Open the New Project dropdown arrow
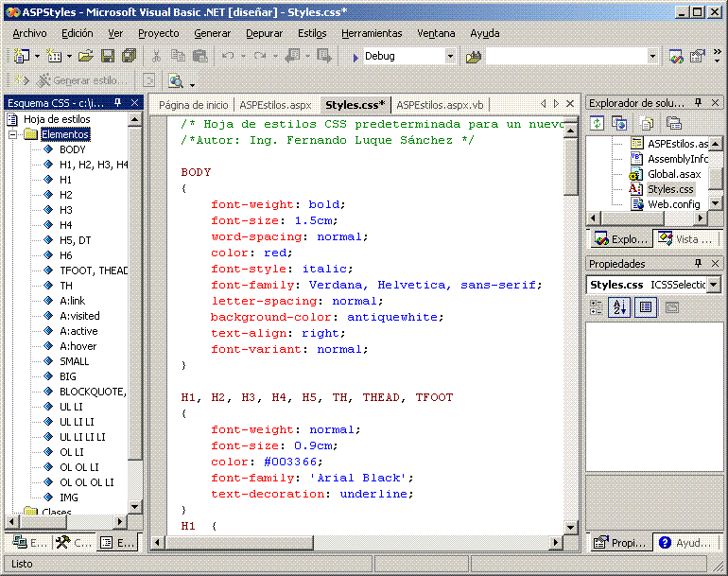 tap(37, 57)
